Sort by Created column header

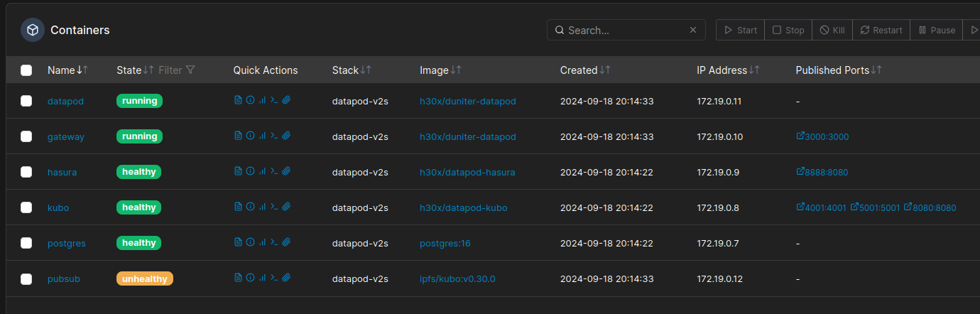point(585,70)
